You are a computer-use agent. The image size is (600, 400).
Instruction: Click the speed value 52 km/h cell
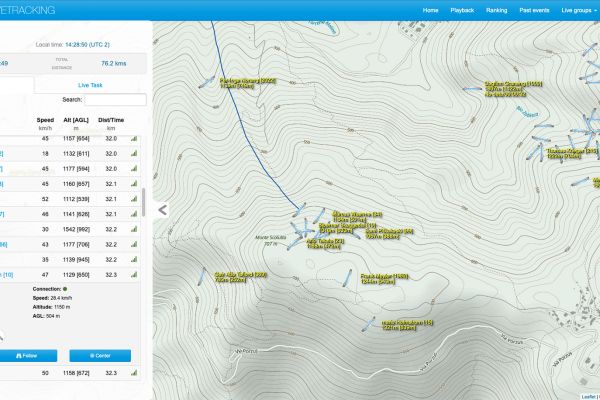pyautogui.click(x=45, y=199)
